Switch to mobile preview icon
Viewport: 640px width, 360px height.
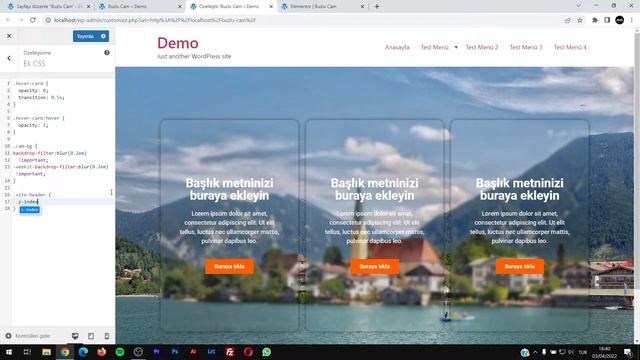coord(107,336)
